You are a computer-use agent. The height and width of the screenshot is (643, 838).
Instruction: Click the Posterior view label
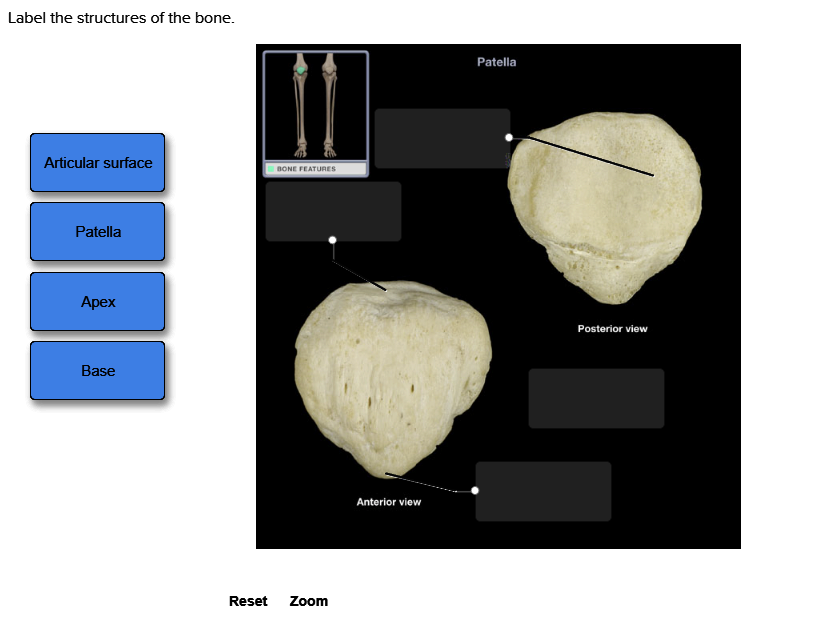[611, 328]
